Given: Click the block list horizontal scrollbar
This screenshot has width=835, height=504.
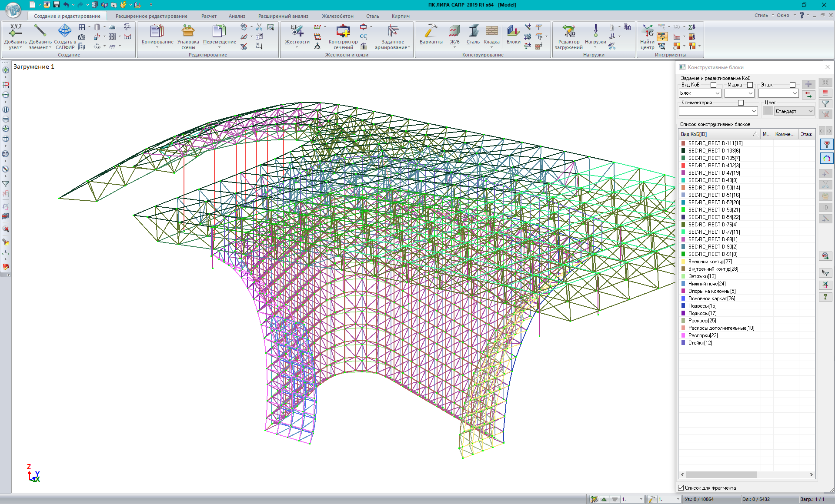Looking at the screenshot, I should click(x=722, y=475).
